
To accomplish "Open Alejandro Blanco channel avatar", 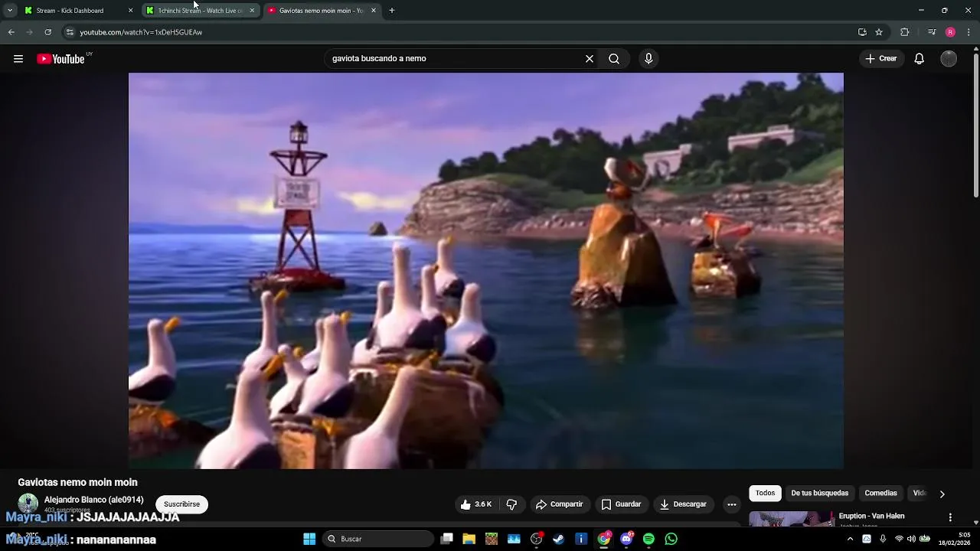I will pos(28,503).
